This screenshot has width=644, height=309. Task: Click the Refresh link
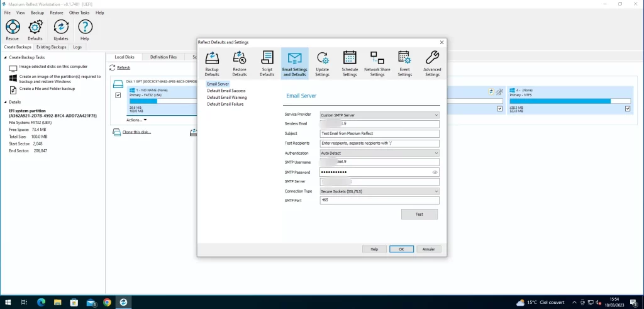(x=124, y=68)
